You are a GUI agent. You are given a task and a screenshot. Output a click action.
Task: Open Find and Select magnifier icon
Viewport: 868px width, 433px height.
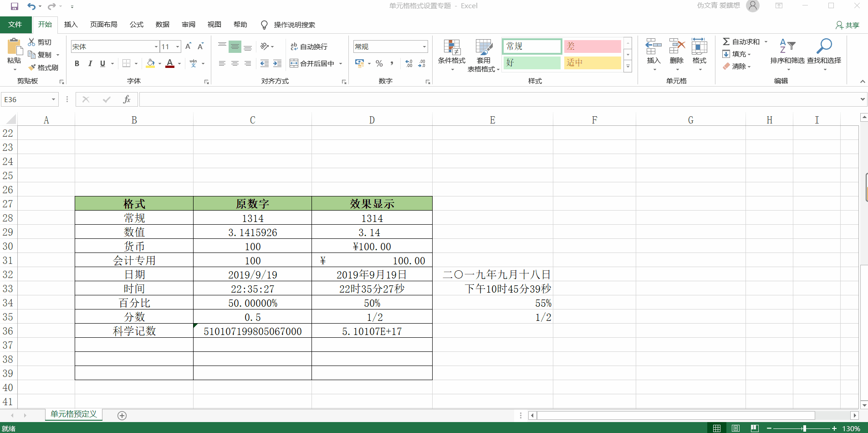pyautogui.click(x=824, y=46)
